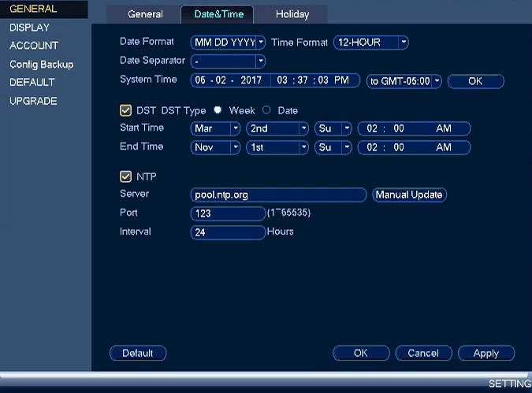Select the Date DST type radio button
This screenshot has height=393, width=532.
[x=266, y=109]
